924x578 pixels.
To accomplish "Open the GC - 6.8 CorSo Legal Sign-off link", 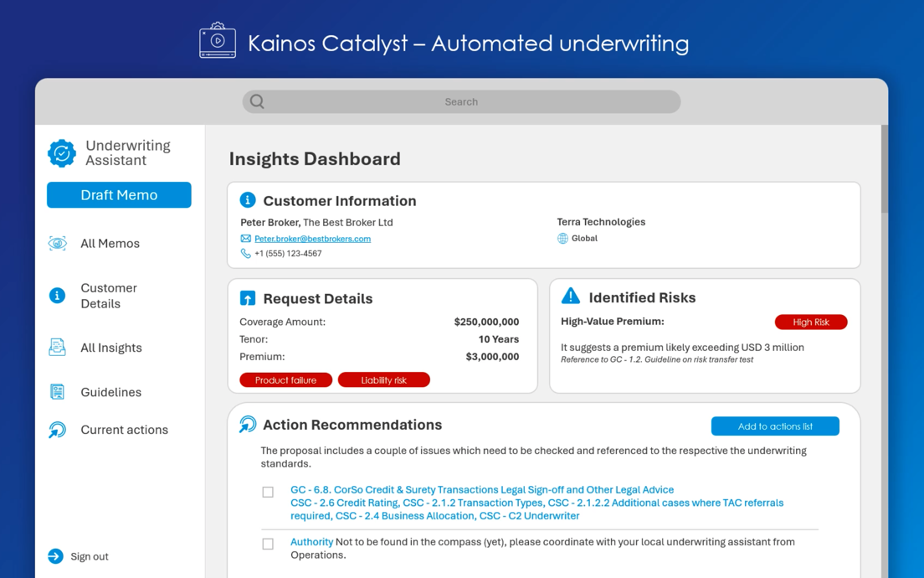I will pos(482,489).
